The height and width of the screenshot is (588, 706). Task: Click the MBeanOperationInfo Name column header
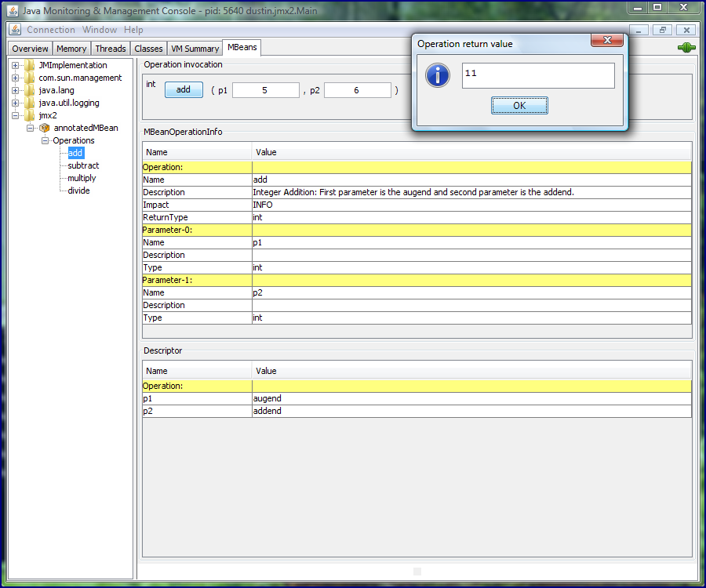197,152
